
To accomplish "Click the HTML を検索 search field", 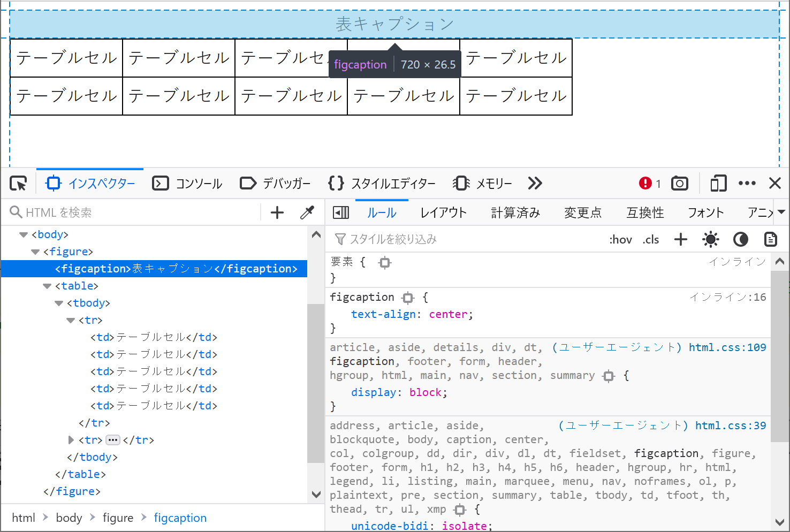I will 134,212.
